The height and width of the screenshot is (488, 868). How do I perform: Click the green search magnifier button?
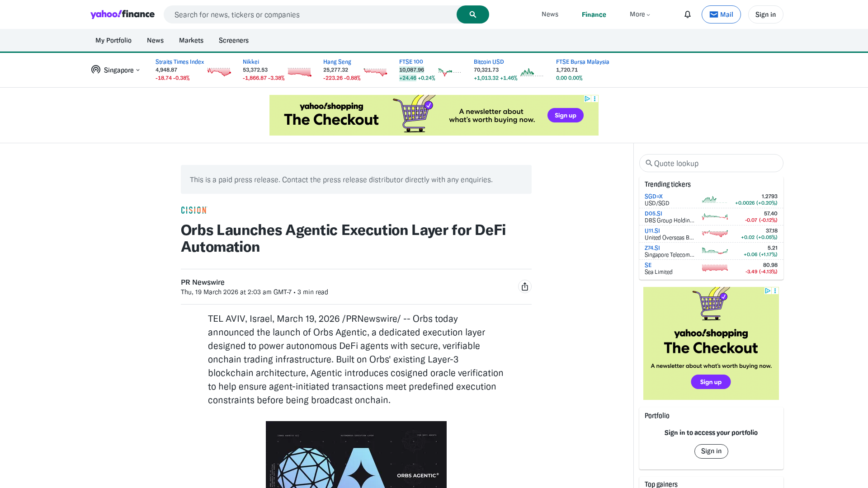(x=472, y=14)
